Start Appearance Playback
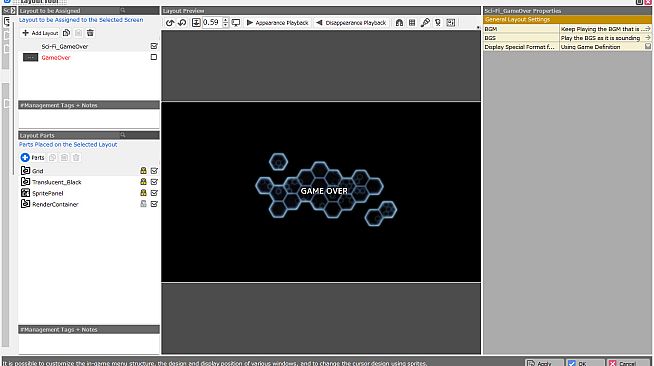Image resolution: width=654 pixels, height=366 pixels. (277, 23)
